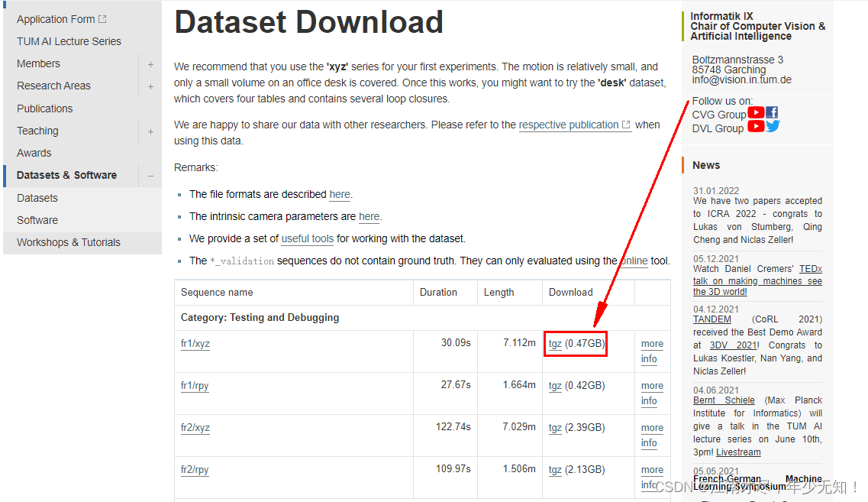Click Length column header

tap(499, 293)
